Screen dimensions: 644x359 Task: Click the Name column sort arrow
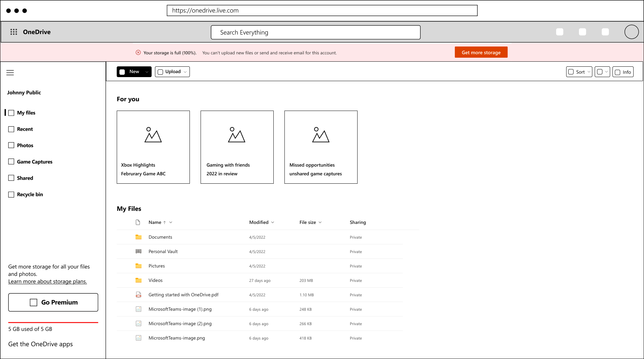coord(165,223)
